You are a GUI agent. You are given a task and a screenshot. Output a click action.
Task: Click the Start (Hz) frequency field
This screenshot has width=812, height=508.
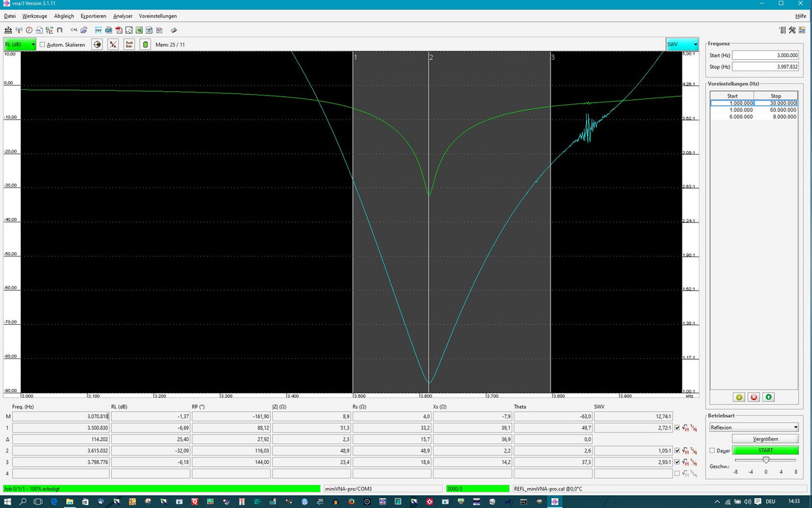pyautogui.click(x=766, y=55)
